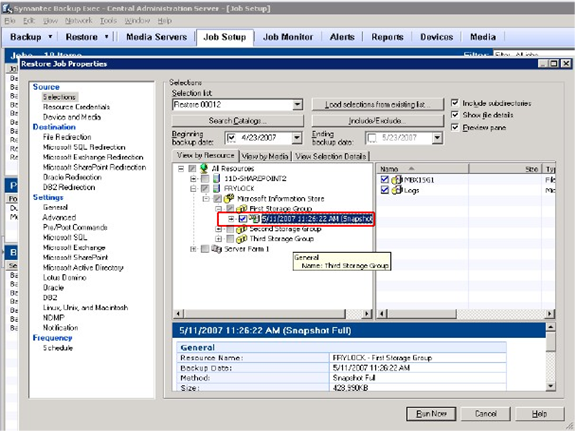Check the Third Storage Group checkbox

[230, 239]
